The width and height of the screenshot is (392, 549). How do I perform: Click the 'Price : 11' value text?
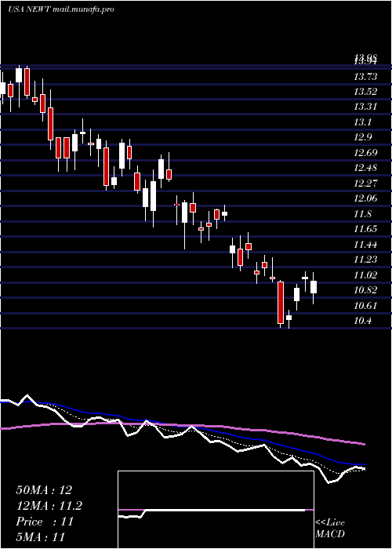pos(45,522)
